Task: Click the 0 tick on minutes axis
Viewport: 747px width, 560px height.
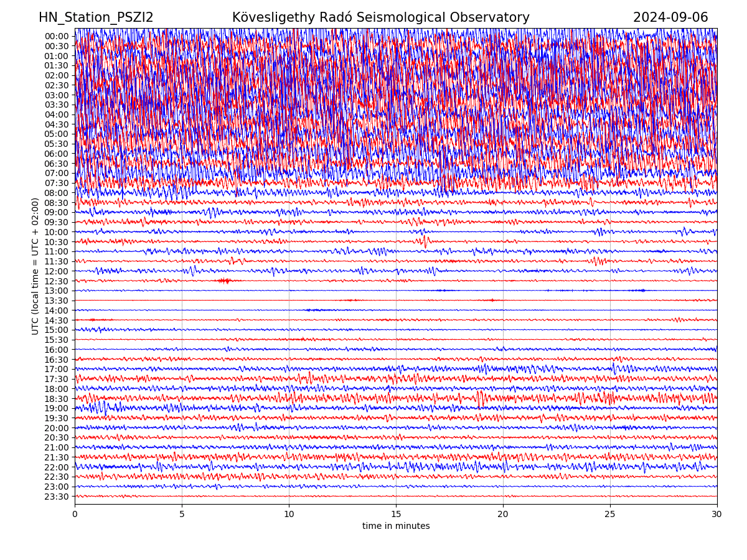Action: click(x=75, y=514)
